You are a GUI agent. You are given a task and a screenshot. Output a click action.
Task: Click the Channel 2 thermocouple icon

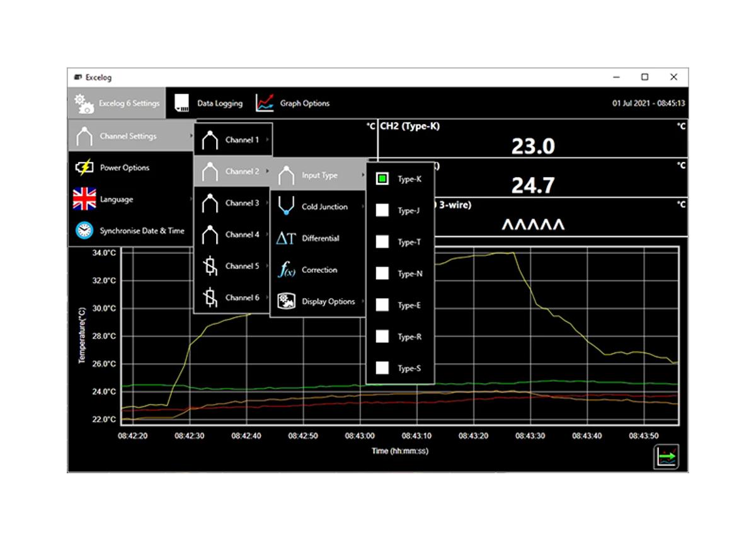click(210, 172)
